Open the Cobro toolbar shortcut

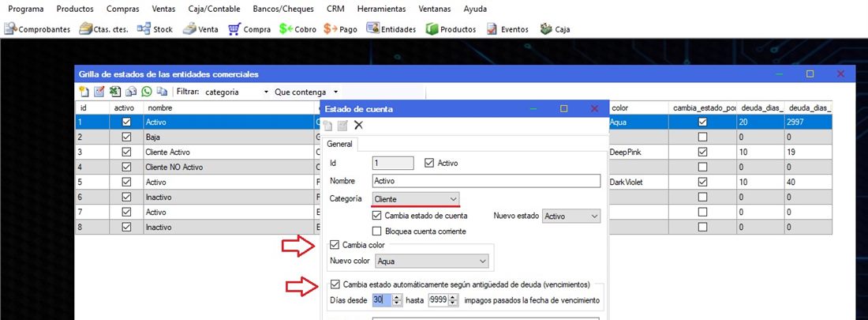click(297, 29)
